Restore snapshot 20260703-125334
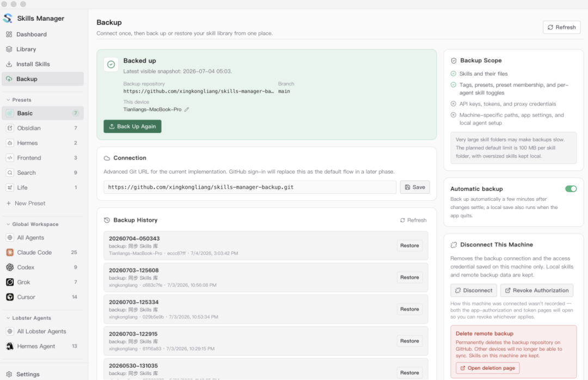588x380 pixels. 409,309
